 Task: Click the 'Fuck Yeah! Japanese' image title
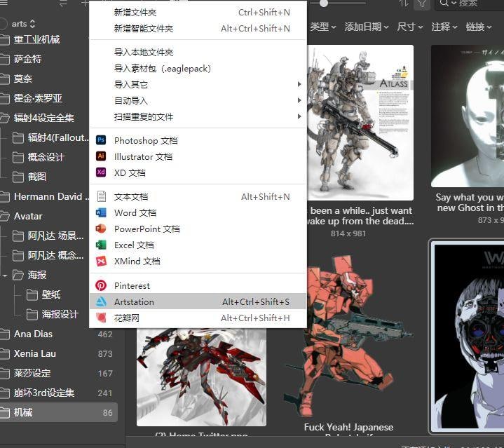[348, 427]
